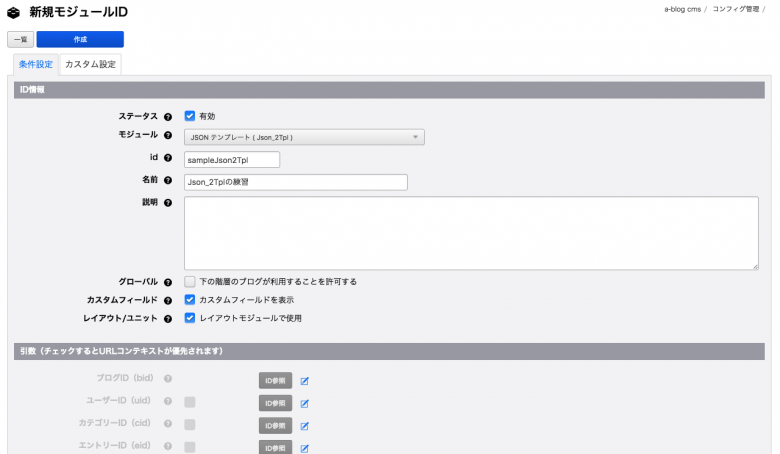Click the edit icon in ユーザーID row
The height and width of the screenshot is (454, 780).
305,403
